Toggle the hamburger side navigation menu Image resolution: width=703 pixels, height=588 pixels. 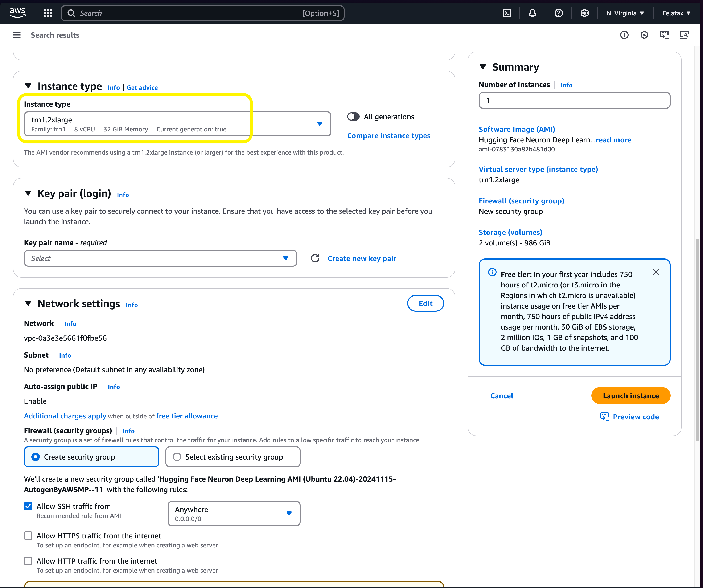pos(17,35)
